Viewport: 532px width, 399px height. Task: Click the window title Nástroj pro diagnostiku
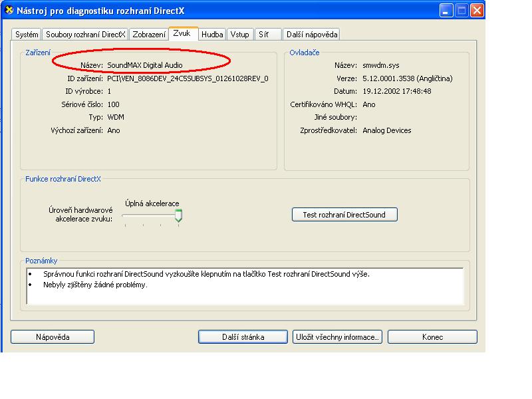(x=100, y=11)
